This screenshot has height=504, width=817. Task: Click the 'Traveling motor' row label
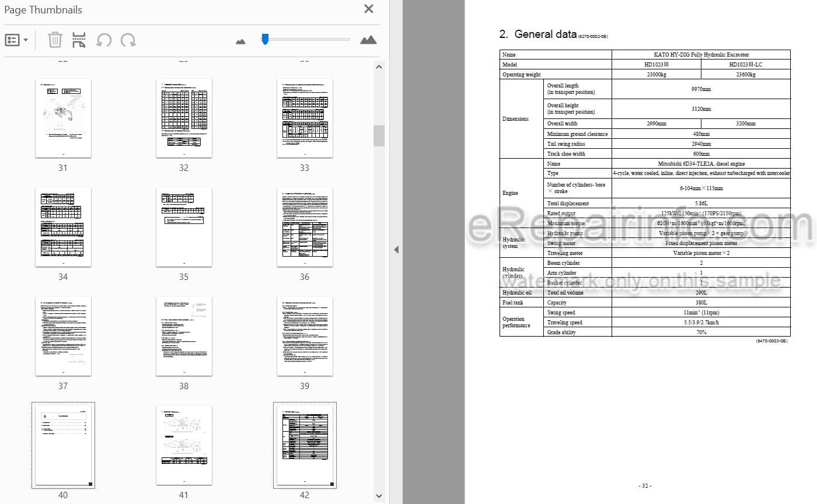click(x=565, y=253)
